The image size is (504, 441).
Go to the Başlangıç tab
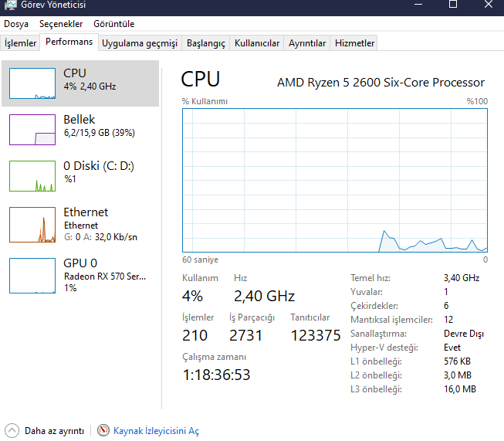click(x=205, y=43)
